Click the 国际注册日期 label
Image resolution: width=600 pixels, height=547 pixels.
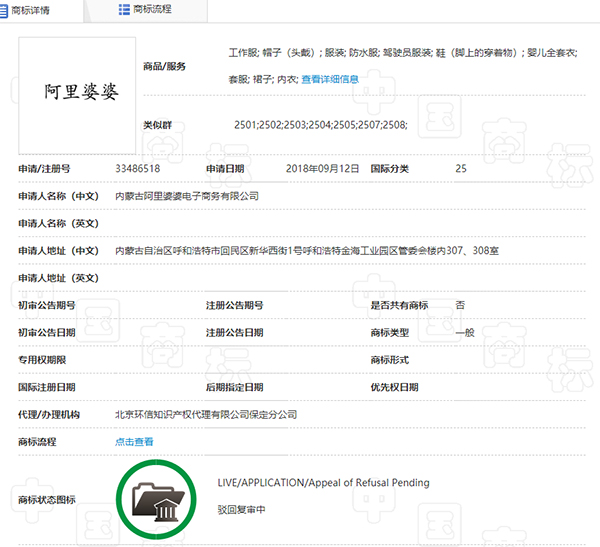point(47,387)
